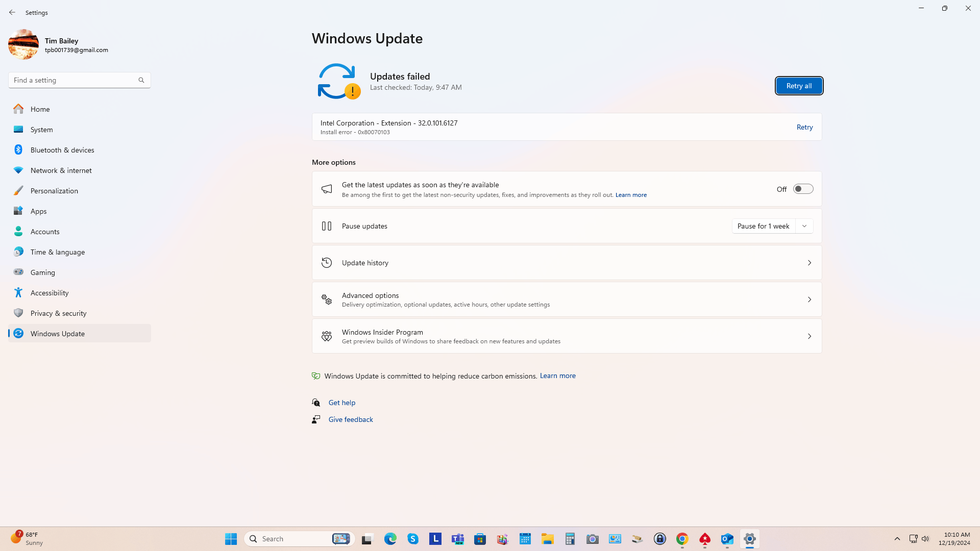980x551 pixels.
Task: Open the Home settings page
Action: coord(80,109)
